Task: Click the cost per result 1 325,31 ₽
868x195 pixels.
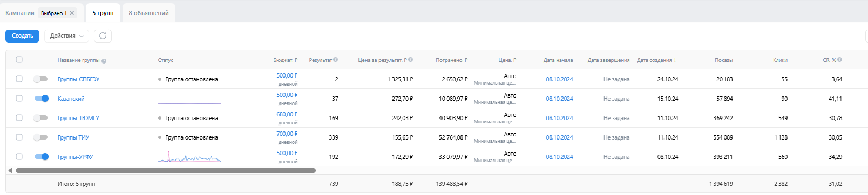Action: pyautogui.click(x=400, y=79)
